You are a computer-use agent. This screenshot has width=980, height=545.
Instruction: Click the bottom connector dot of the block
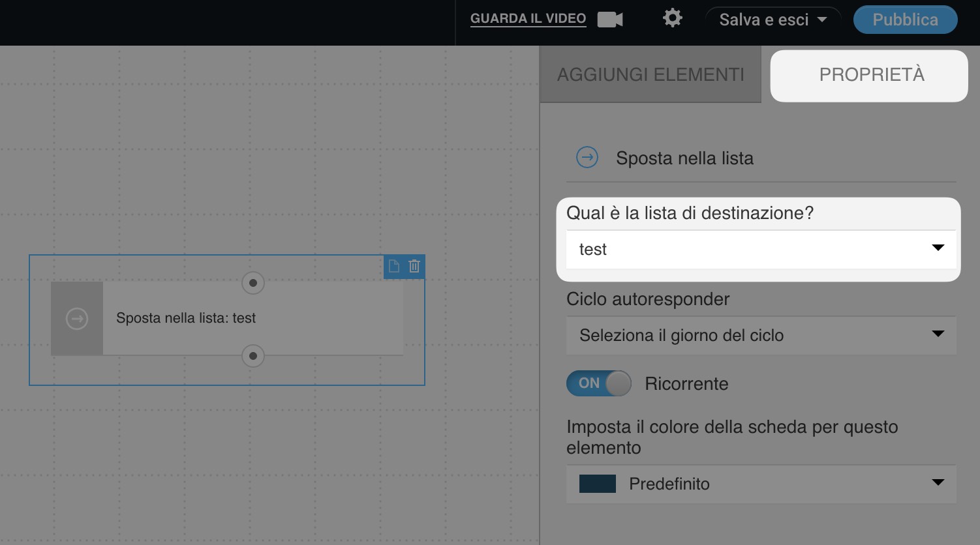(253, 356)
